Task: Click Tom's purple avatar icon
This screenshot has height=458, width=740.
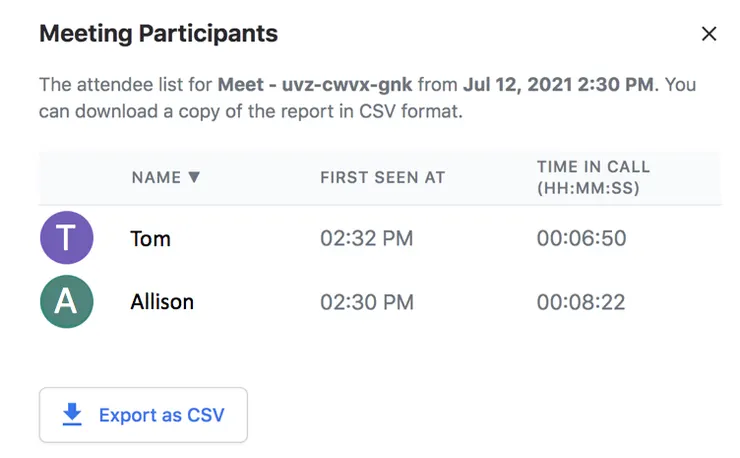Action: [66, 238]
